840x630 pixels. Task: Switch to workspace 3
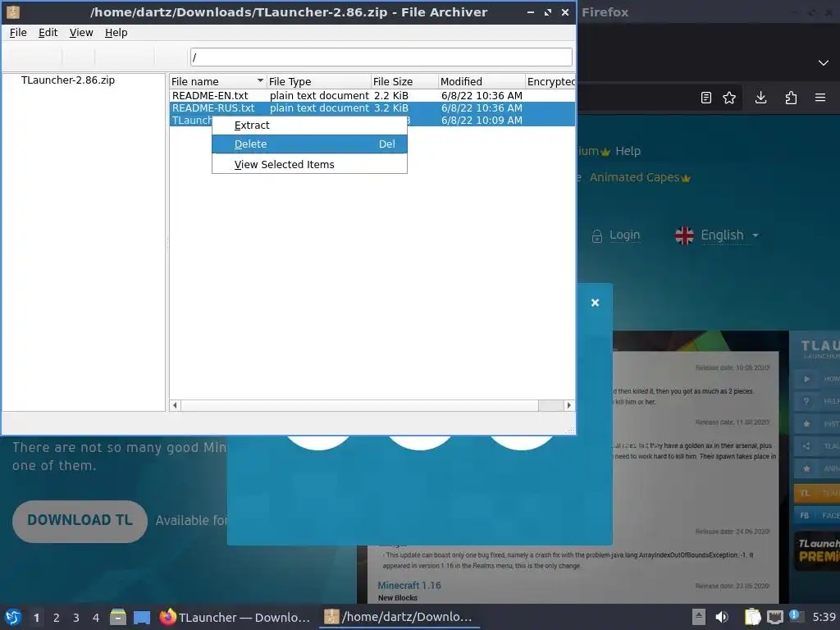click(x=76, y=618)
